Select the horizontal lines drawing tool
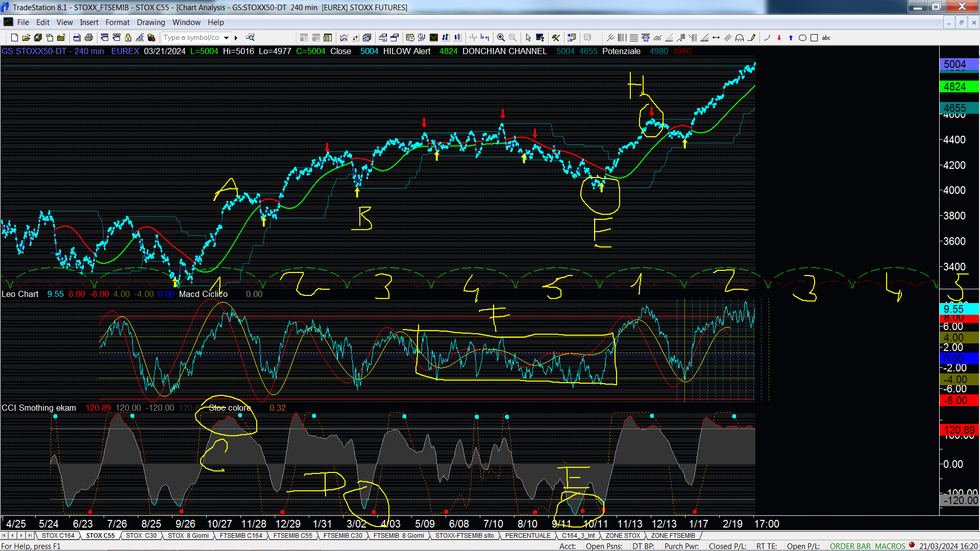The width and height of the screenshot is (980, 551). tap(633, 38)
